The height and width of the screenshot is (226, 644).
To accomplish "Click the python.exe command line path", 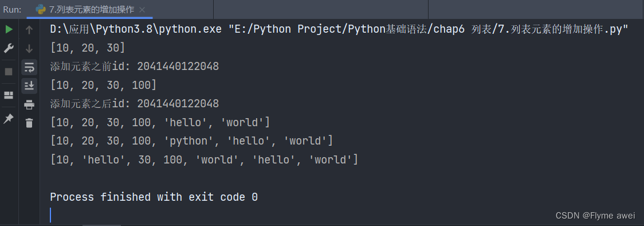I will 339,29.
